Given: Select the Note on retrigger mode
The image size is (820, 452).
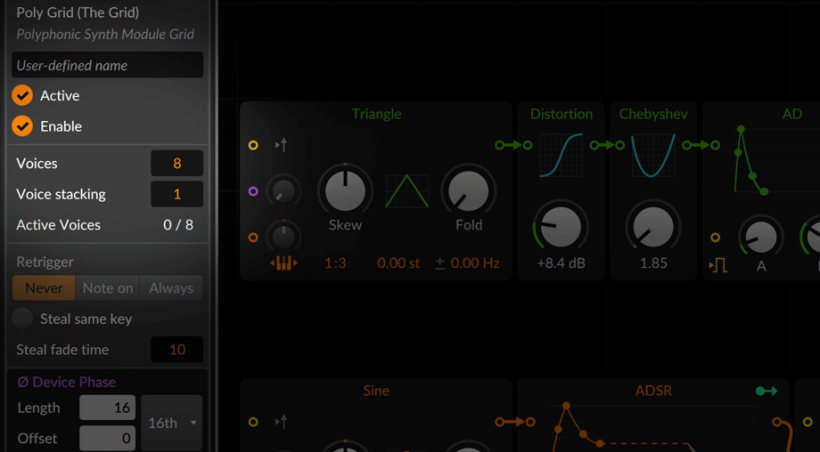Looking at the screenshot, I should tap(108, 288).
